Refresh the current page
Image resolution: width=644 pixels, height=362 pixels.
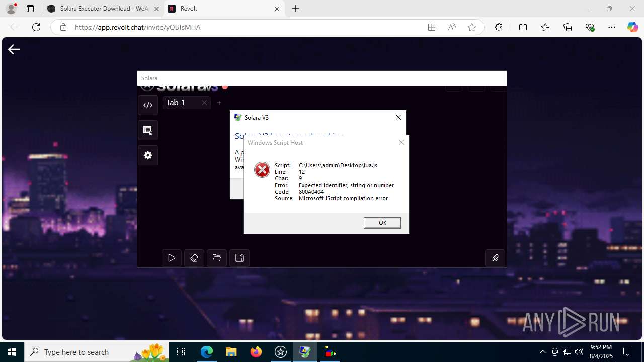36,27
